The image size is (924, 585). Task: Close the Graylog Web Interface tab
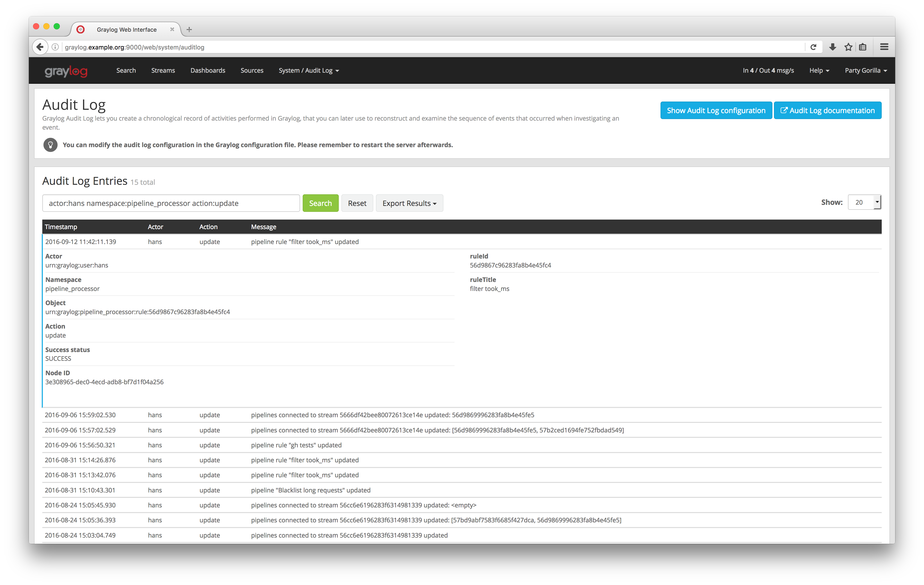click(172, 29)
